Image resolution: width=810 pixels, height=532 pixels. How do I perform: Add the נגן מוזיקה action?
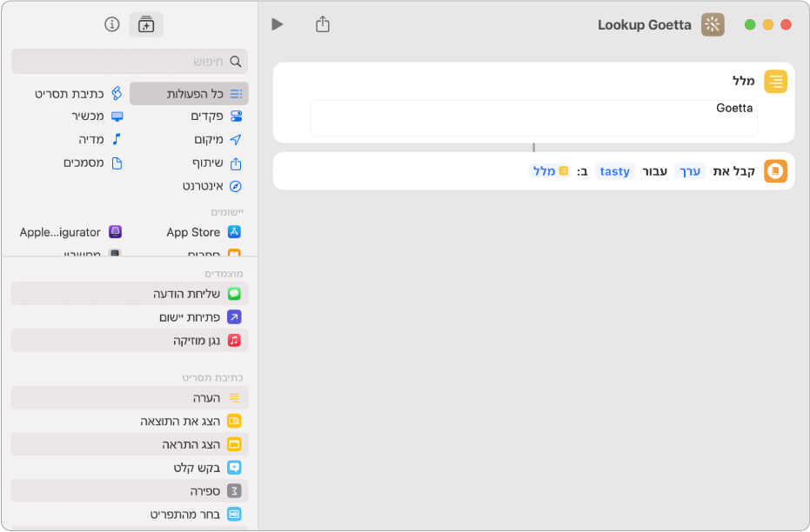coord(130,341)
